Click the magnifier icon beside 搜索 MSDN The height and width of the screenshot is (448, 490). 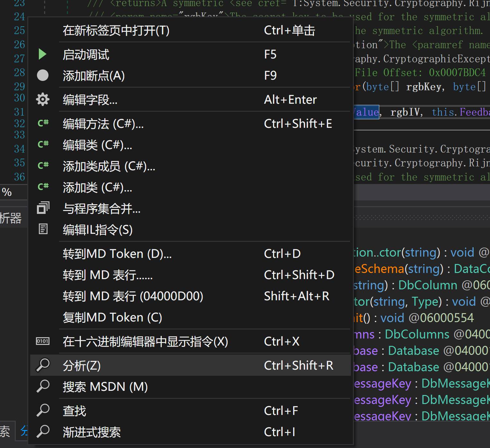pyautogui.click(x=43, y=386)
